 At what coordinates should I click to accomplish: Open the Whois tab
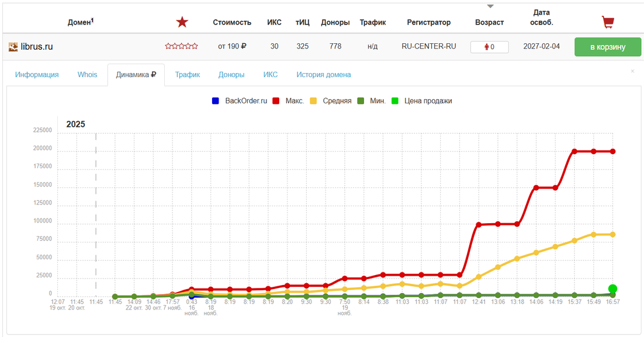(x=88, y=75)
